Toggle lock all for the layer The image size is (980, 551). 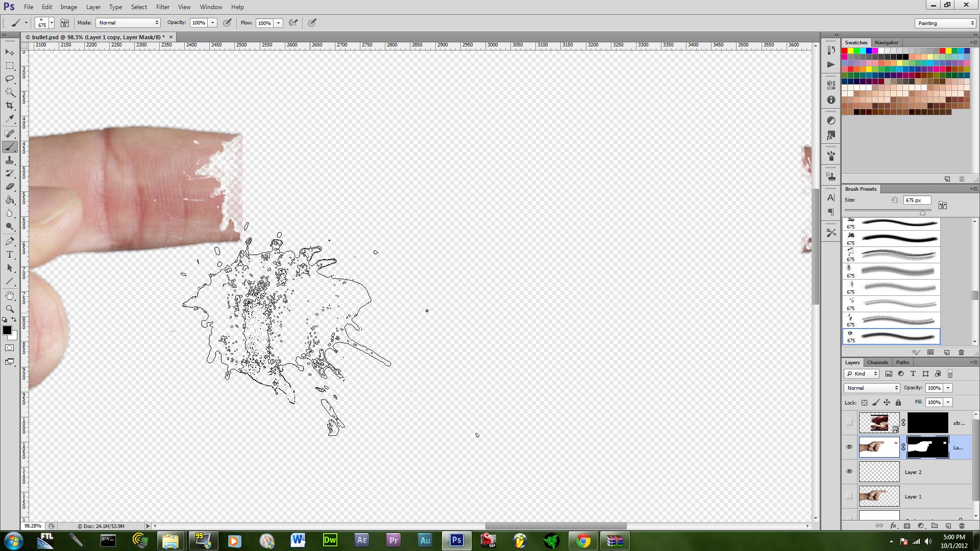[x=898, y=403]
